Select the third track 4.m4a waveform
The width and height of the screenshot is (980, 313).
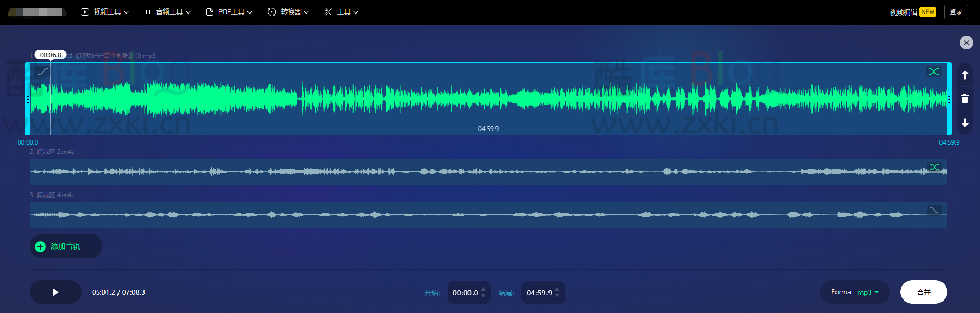point(488,214)
